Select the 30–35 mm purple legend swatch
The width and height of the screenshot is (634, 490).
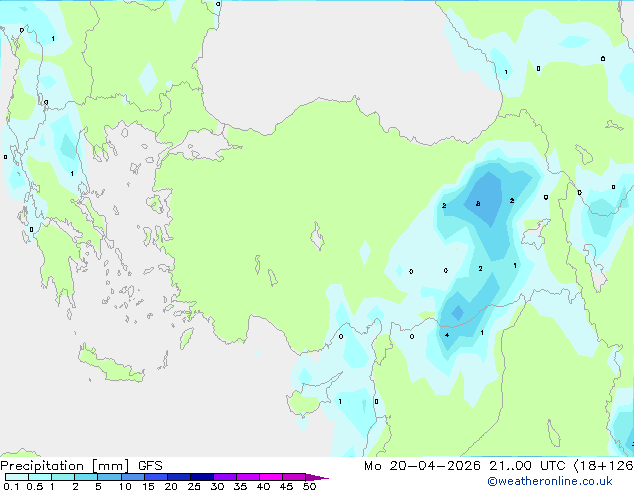click(x=224, y=477)
